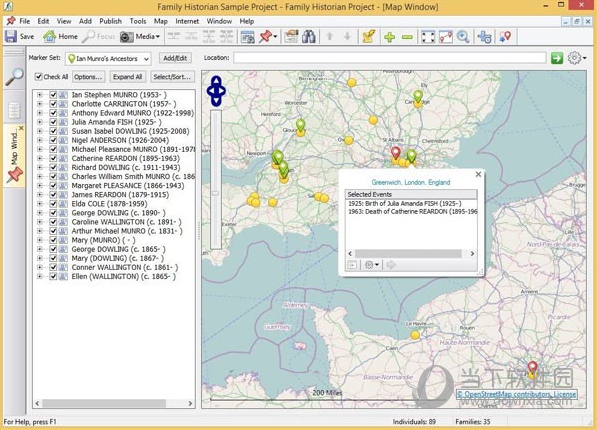Click the blue map pan arrows control
The width and height of the screenshot is (597, 430).
pos(216,91)
